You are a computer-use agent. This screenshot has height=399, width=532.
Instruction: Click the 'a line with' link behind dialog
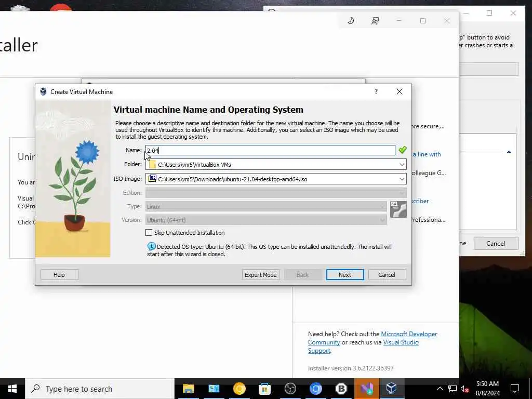[427, 154]
